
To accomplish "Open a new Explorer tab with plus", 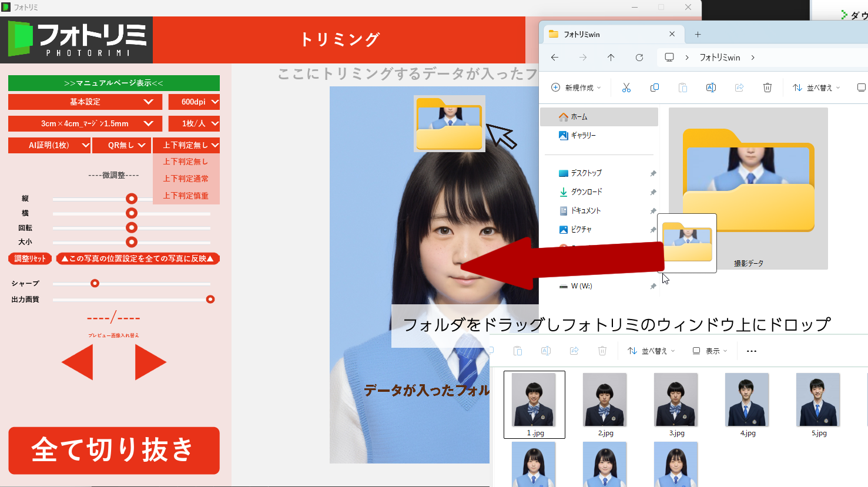I will click(x=698, y=34).
